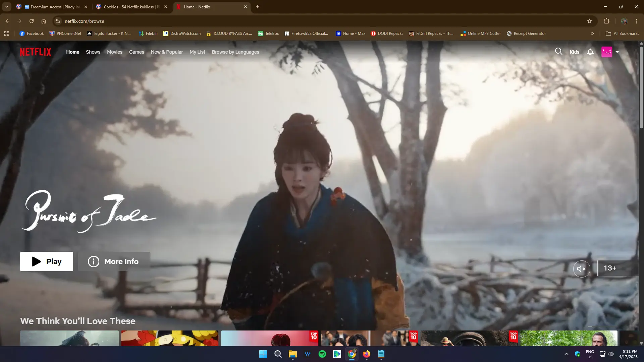Play Pursuit of Jade
The image size is (644, 362).
[47, 261]
